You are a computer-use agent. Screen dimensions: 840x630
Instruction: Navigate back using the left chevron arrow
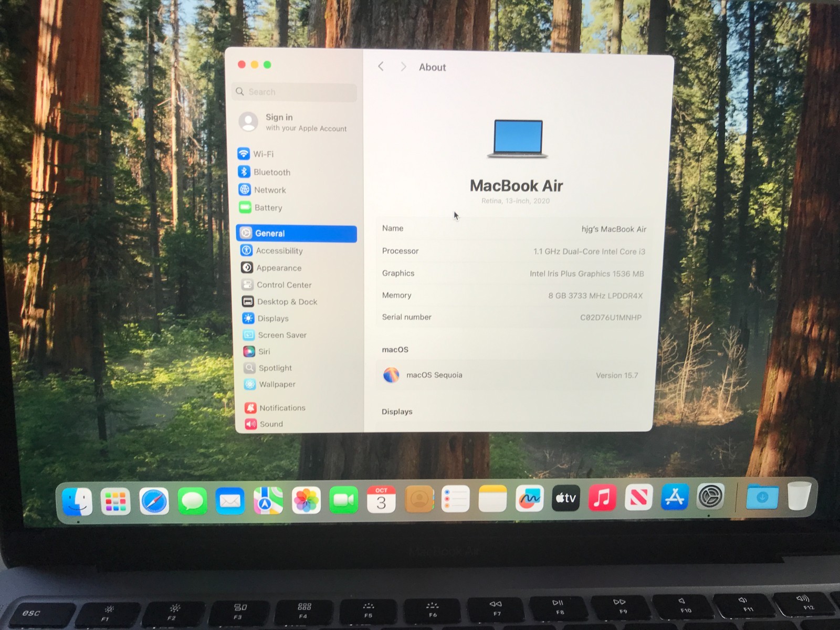(x=381, y=67)
